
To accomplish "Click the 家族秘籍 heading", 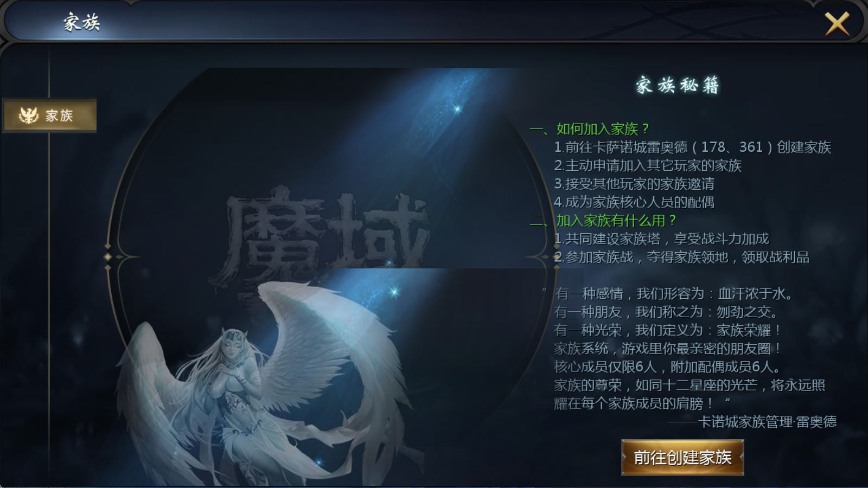I will 678,86.
